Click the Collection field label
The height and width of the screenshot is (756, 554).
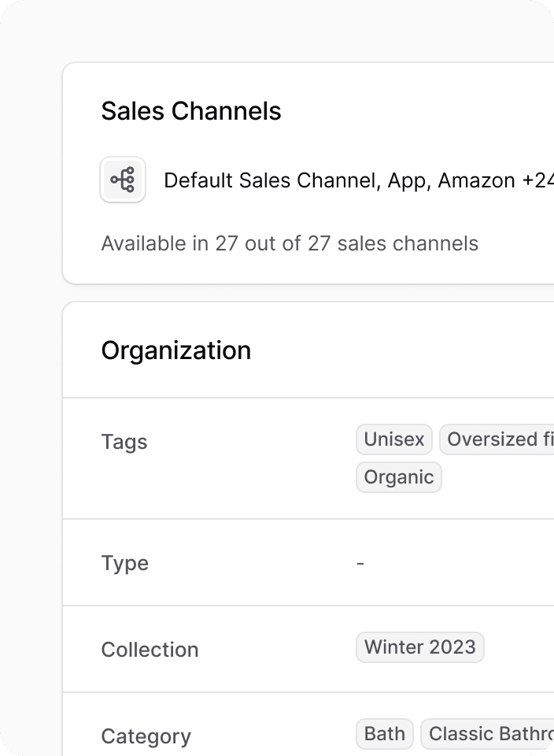(150, 650)
